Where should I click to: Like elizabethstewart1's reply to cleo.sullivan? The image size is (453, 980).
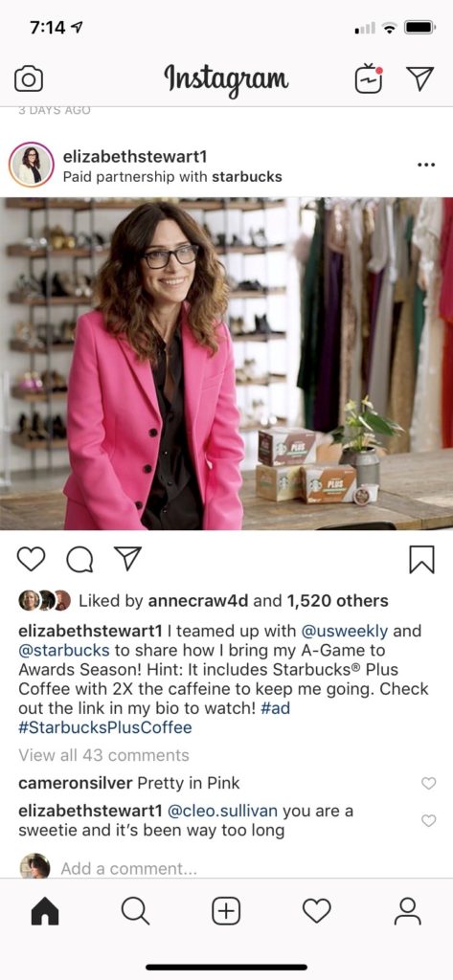[x=429, y=820]
